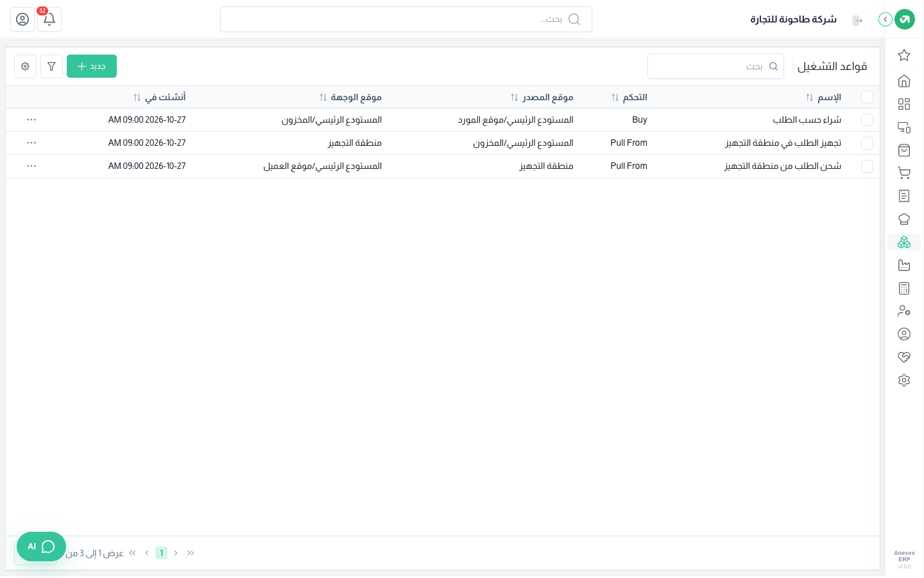Open the chef hat icon in the sidebar
924x578 pixels.
coord(904,219)
